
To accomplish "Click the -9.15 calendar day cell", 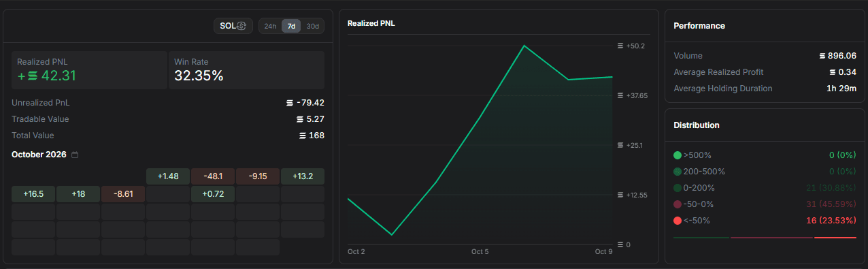I will (258, 176).
